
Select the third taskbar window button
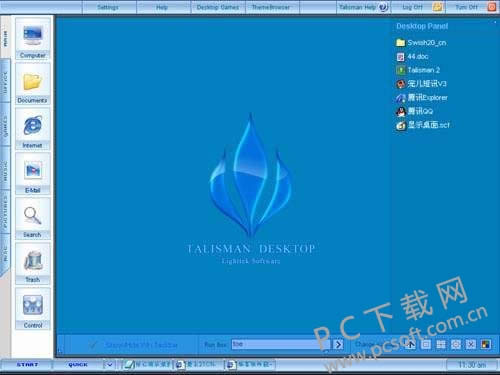250,365
